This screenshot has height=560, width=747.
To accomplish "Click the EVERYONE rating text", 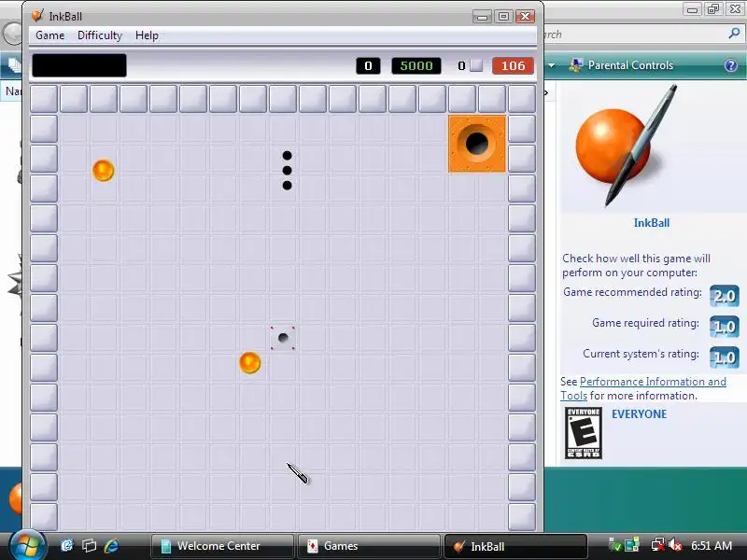I will click(x=639, y=413).
